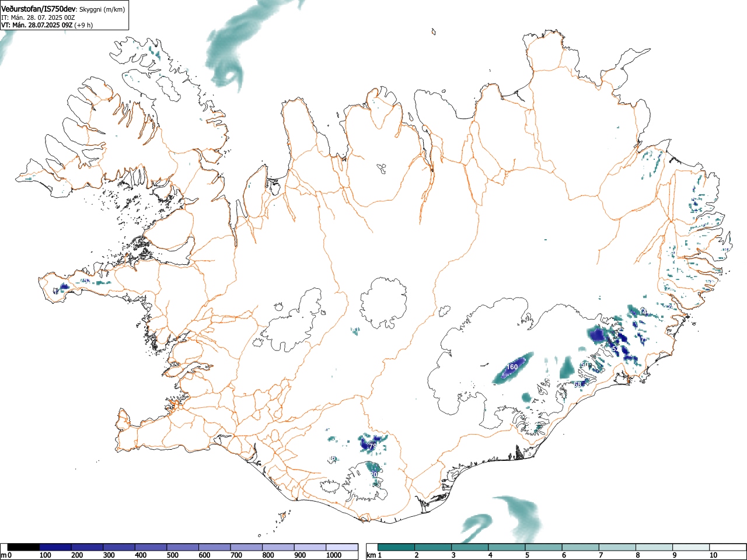Viewport: 747px width, 560px height.
Task: Select the 400–500 m legend swatch
Action: coord(151,547)
